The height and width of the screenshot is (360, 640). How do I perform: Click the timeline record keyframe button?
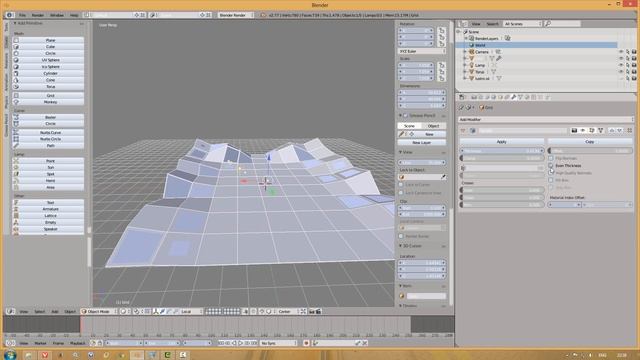[306, 343]
